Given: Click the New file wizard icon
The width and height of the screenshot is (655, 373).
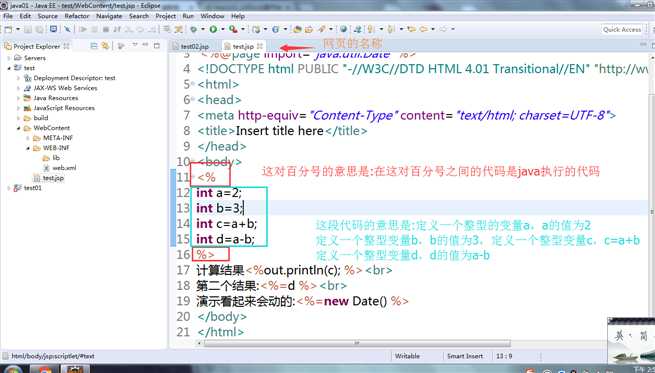Looking at the screenshot, I should [8, 29].
